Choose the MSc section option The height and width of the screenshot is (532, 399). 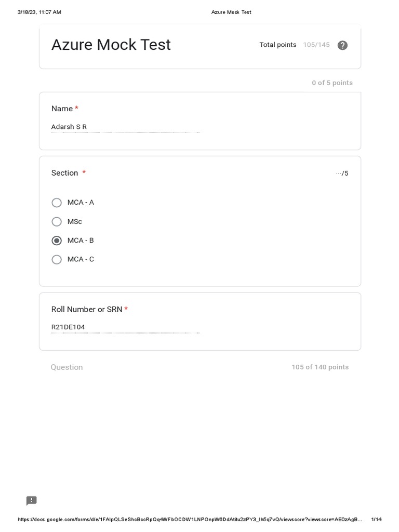pos(57,222)
